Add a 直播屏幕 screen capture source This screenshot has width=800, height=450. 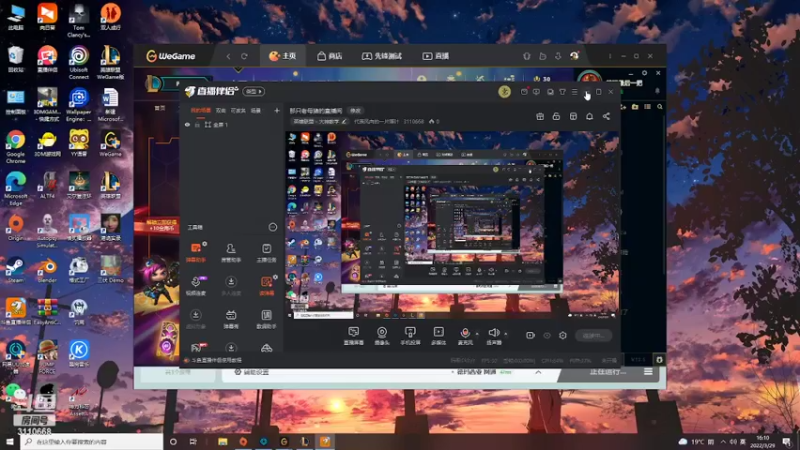[x=354, y=336]
